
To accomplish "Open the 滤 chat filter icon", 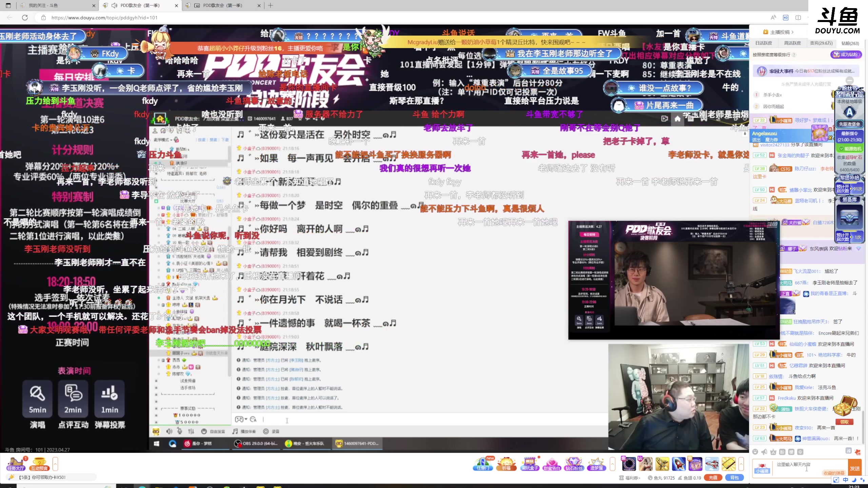I will tap(848, 451).
